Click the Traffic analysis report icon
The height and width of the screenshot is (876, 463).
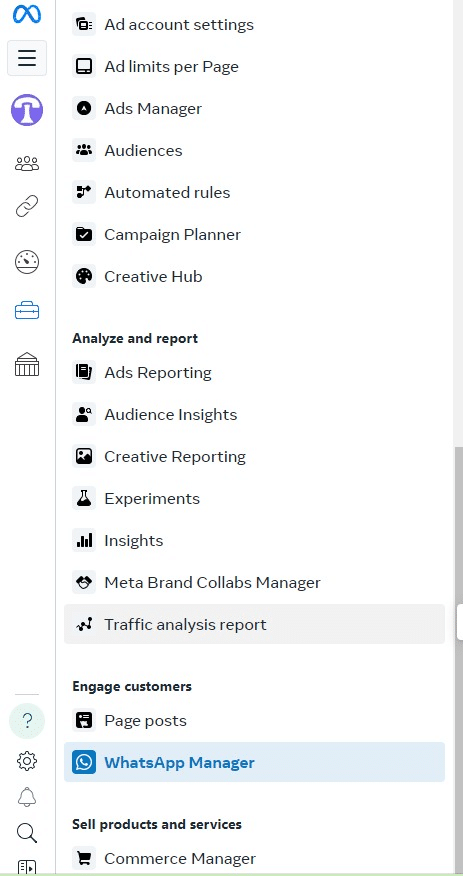coord(84,625)
